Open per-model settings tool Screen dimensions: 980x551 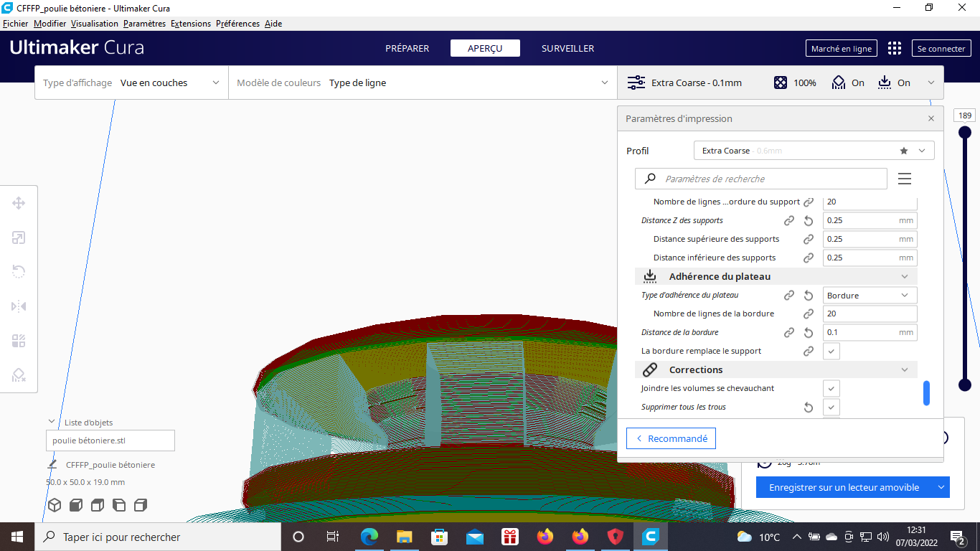19,341
